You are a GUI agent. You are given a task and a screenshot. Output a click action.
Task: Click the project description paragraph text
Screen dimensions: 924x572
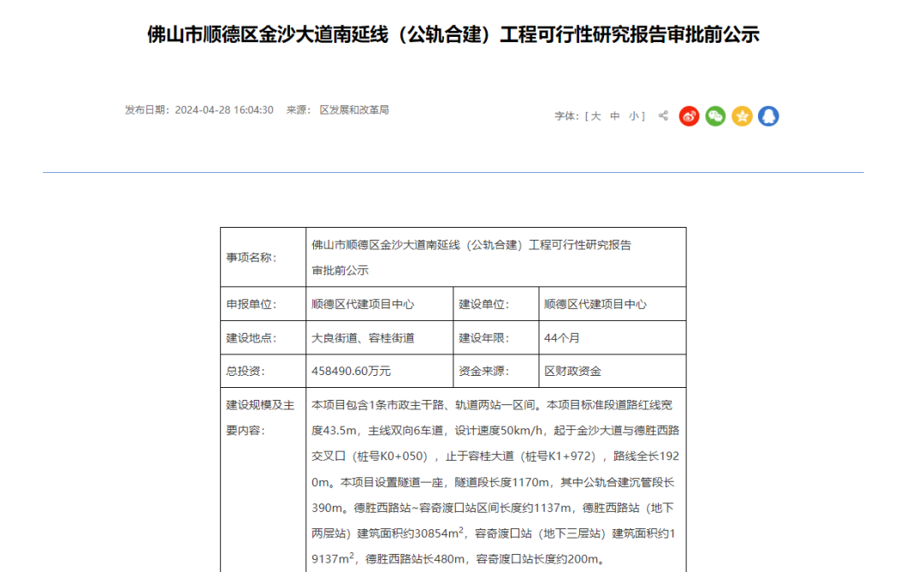[495, 481]
